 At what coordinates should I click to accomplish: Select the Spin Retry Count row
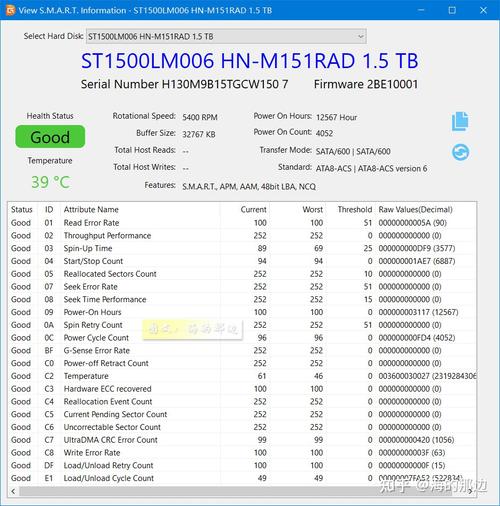[242, 325]
